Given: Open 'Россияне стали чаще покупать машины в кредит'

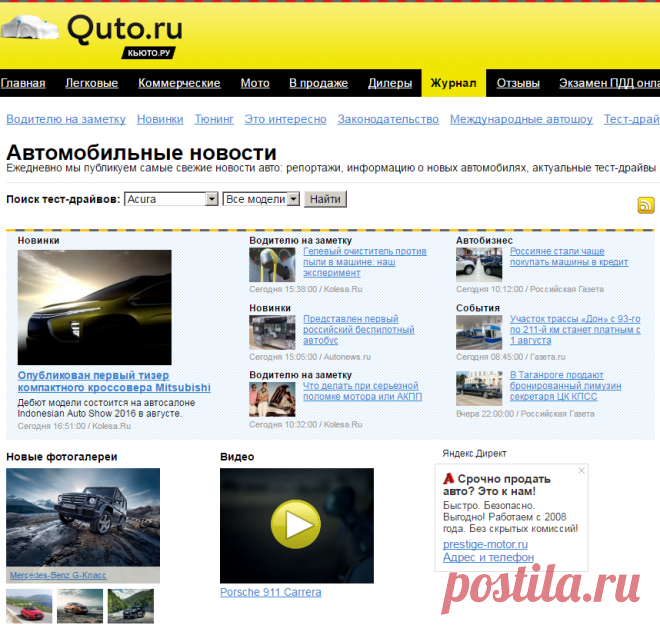Looking at the screenshot, I should coord(569,257).
